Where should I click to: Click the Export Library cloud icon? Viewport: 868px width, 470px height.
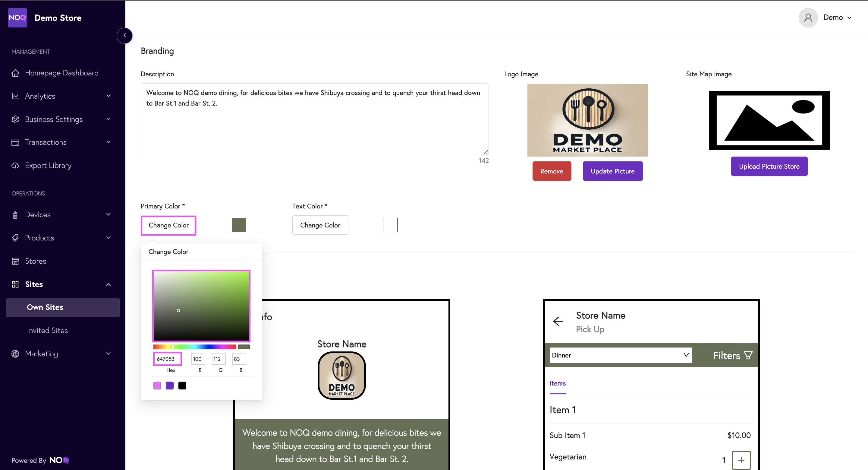point(15,166)
